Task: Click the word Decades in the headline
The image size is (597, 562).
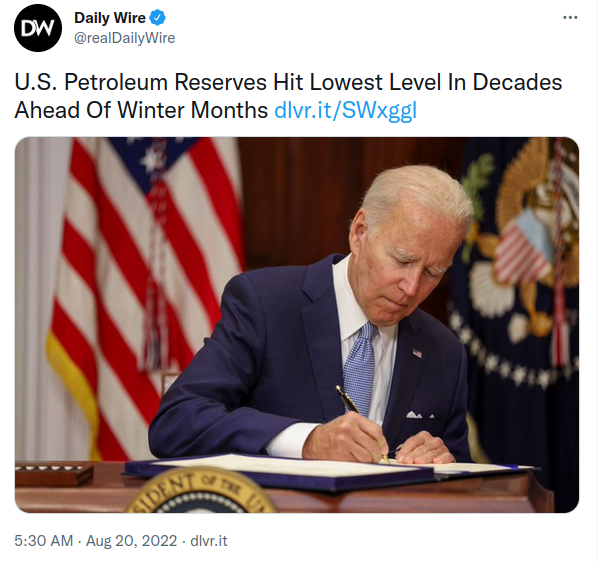Action: click(x=517, y=82)
